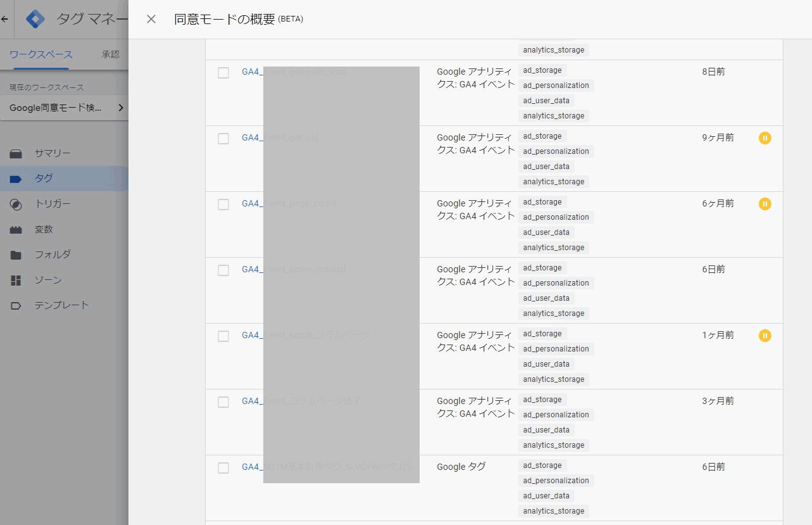Open テンプレート in the sidebar
Viewport: 812px width, 525px height.
(62, 305)
